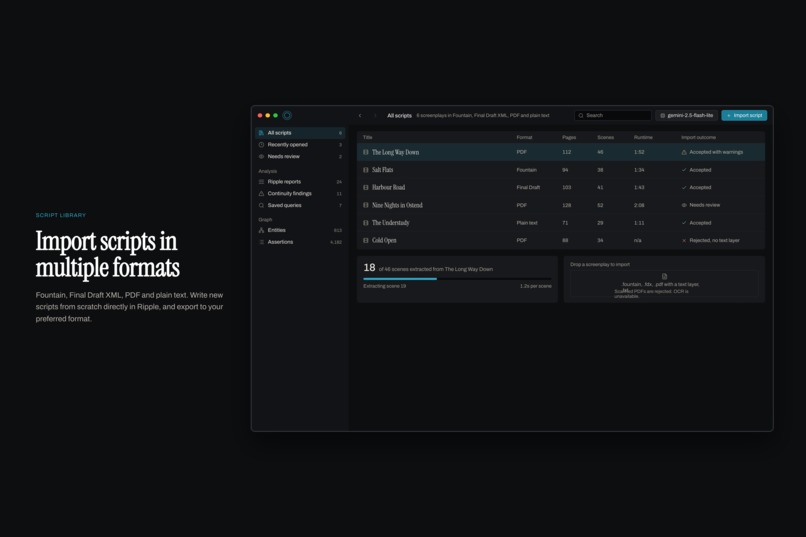806x537 pixels.
Task: Click the All scripts sidebar icon
Action: point(261,133)
